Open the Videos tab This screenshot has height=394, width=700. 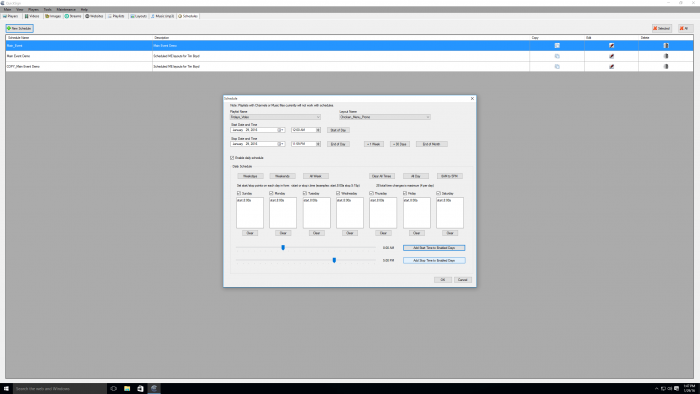pos(32,16)
